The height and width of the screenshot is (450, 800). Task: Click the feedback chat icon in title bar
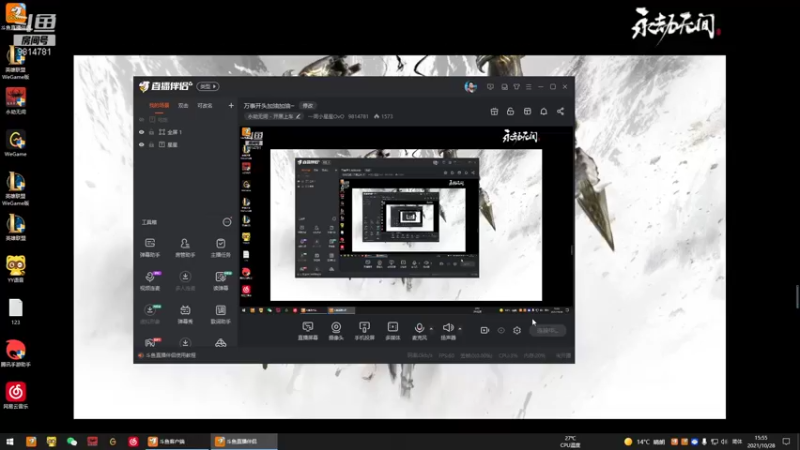click(490, 87)
